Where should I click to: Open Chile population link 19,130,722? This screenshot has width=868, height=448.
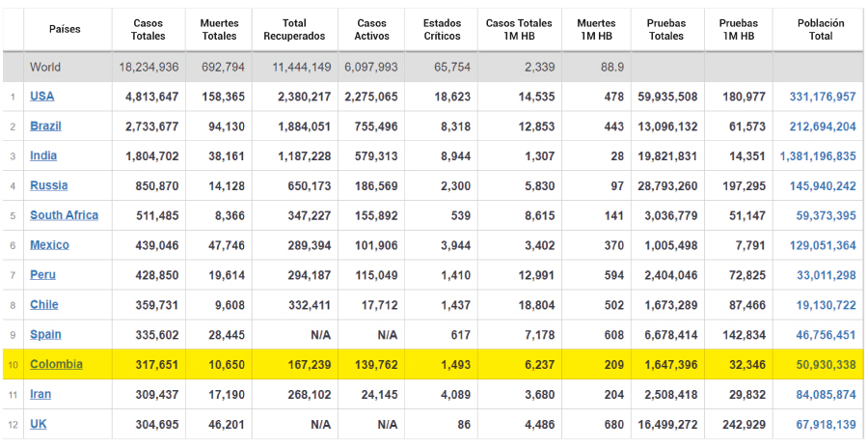click(826, 305)
